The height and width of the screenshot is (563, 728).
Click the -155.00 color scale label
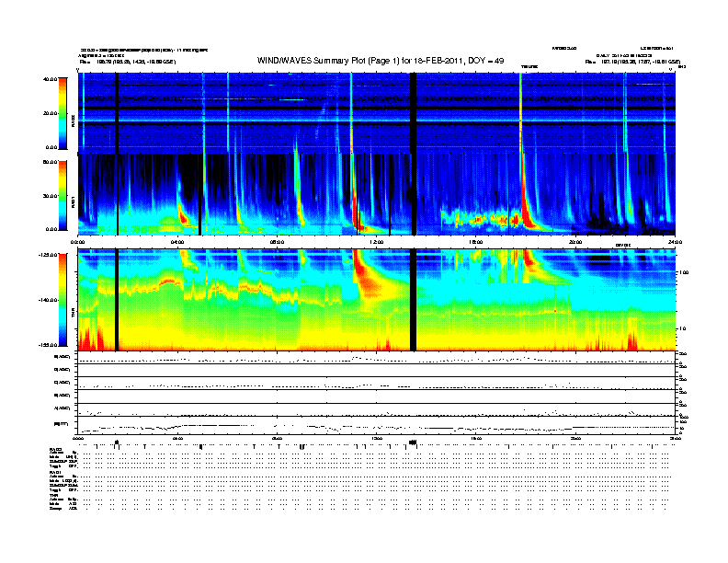49,345
